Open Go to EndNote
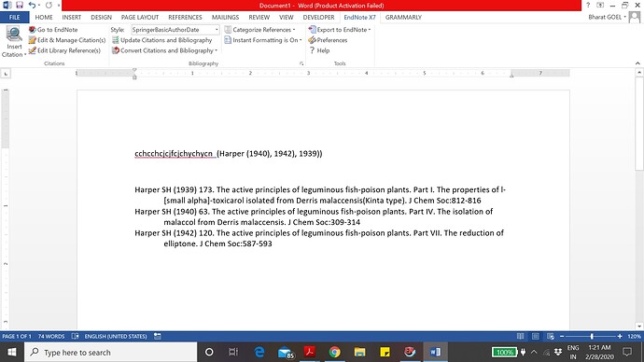The image size is (644, 362). pyautogui.click(x=53, y=30)
